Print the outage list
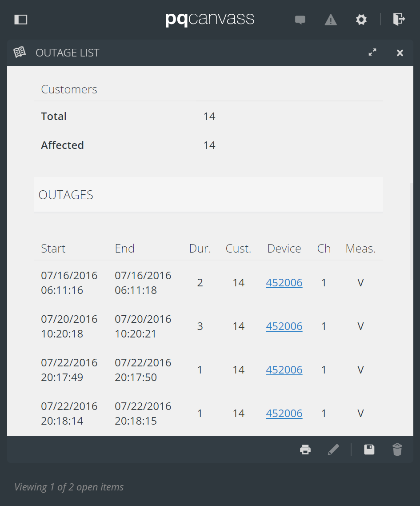This screenshot has width=420, height=506. click(x=305, y=450)
